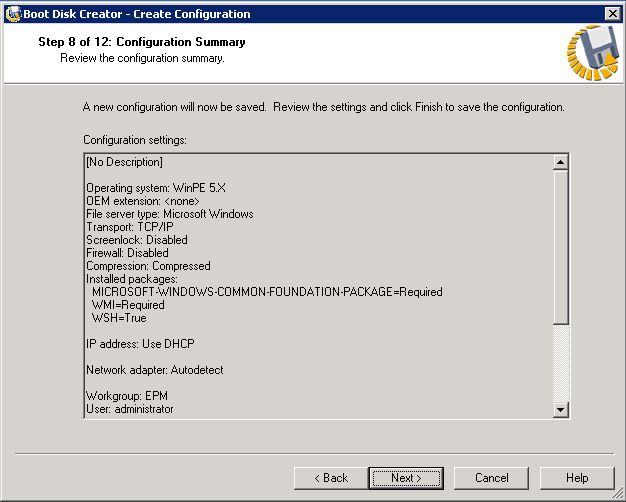The height and width of the screenshot is (502, 626).
Task: Click the "Workgroup: EPM" line
Action: click(120, 396)
